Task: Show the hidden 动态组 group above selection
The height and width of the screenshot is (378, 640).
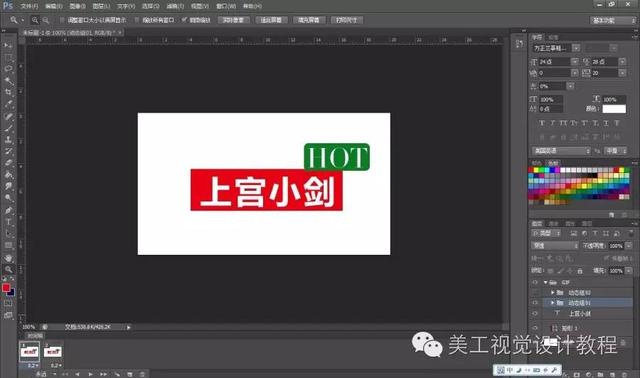Action: 535,292
